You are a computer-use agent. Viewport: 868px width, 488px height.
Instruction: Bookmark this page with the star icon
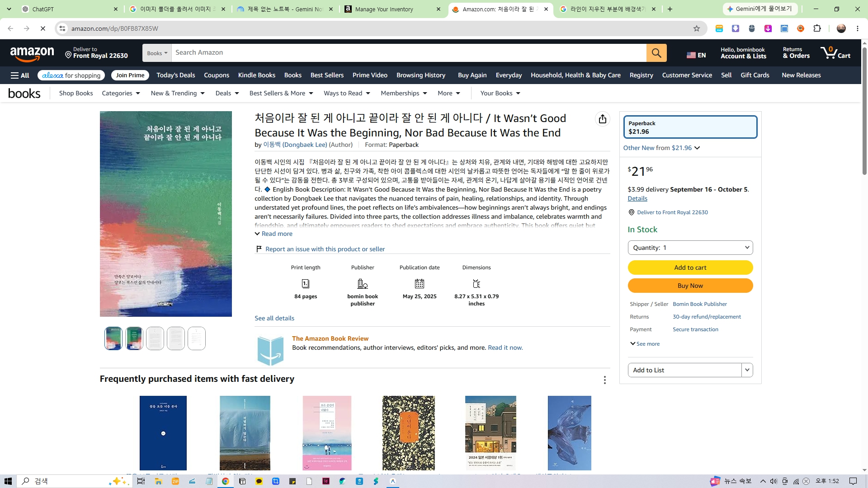coord(697,28)
